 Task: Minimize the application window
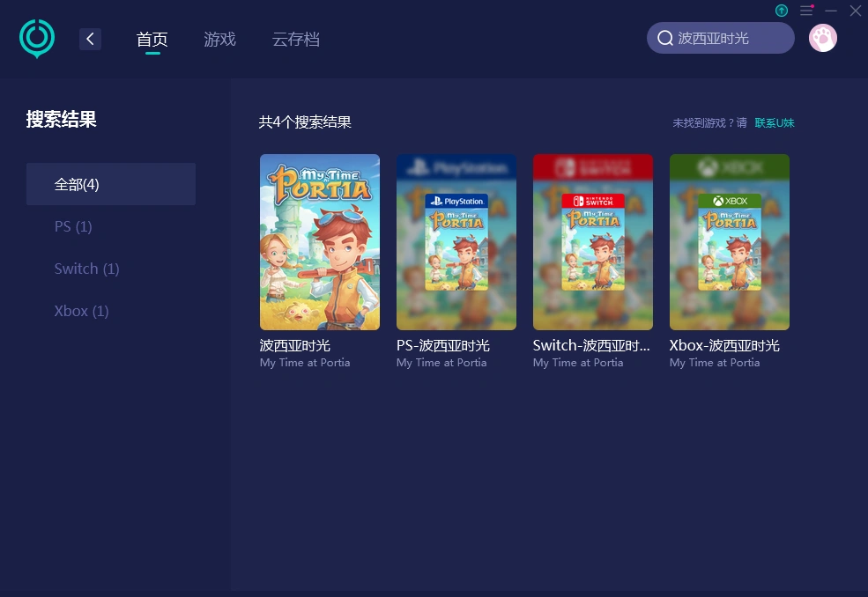tap(831, 11)
